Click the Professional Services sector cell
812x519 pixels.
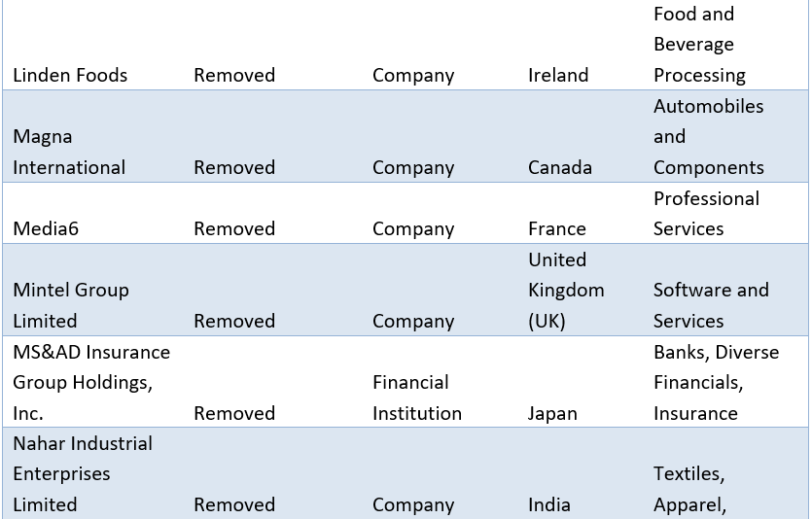706,213
